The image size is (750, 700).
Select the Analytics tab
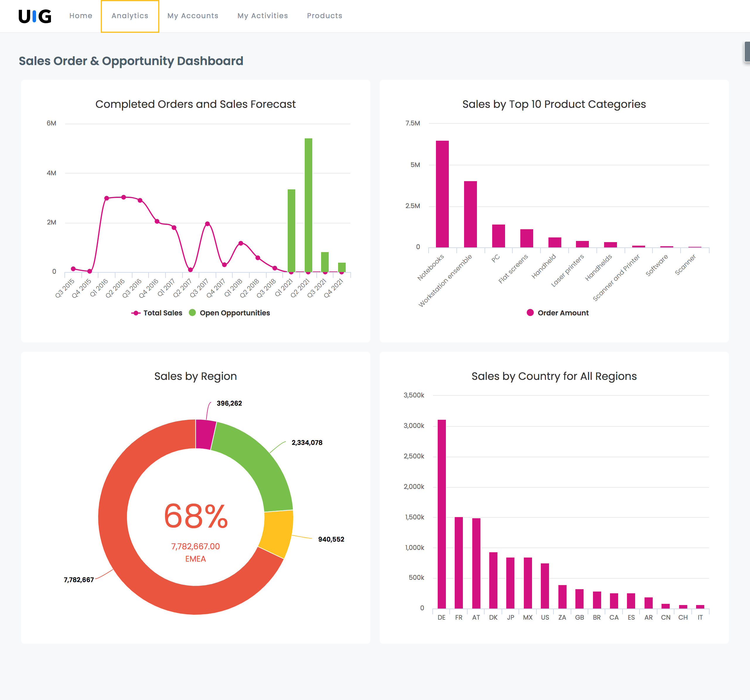tap(130, 16)
